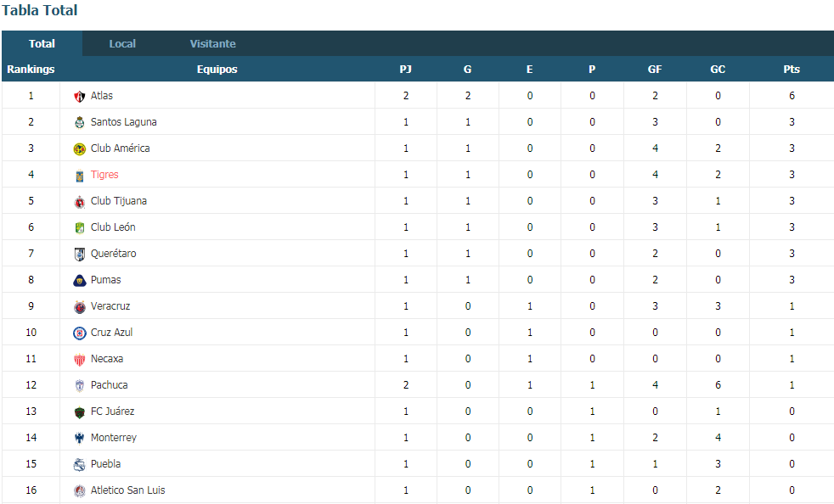Click the Pumas team crest icon
834x504 pixels.
pyautogui.click(x=79, y=281)
